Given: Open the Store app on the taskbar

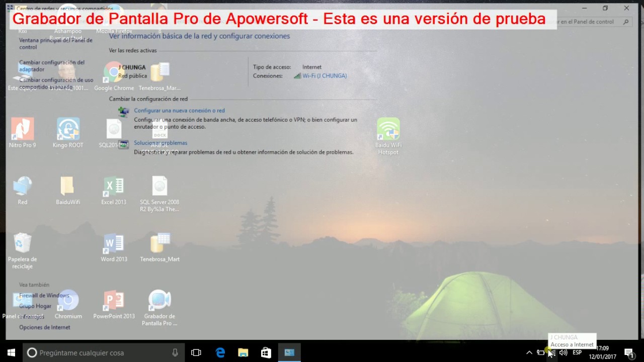Looking at the screenshot, I should coord(266,353).
